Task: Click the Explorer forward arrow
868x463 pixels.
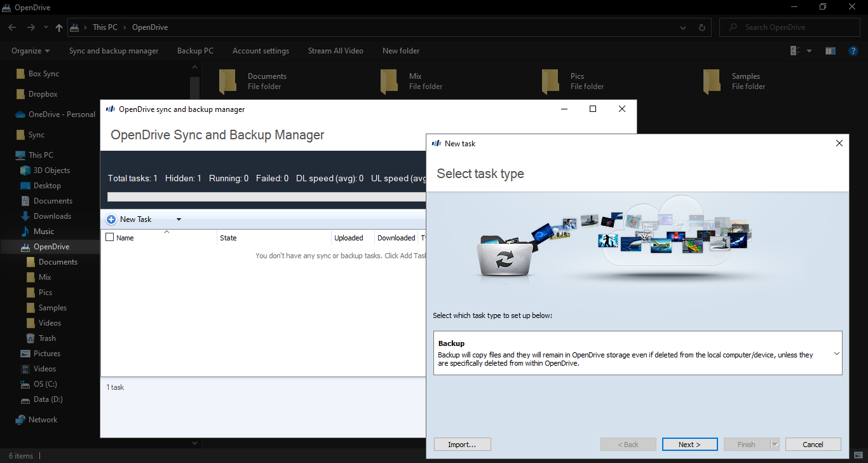Action: point(31,27)
